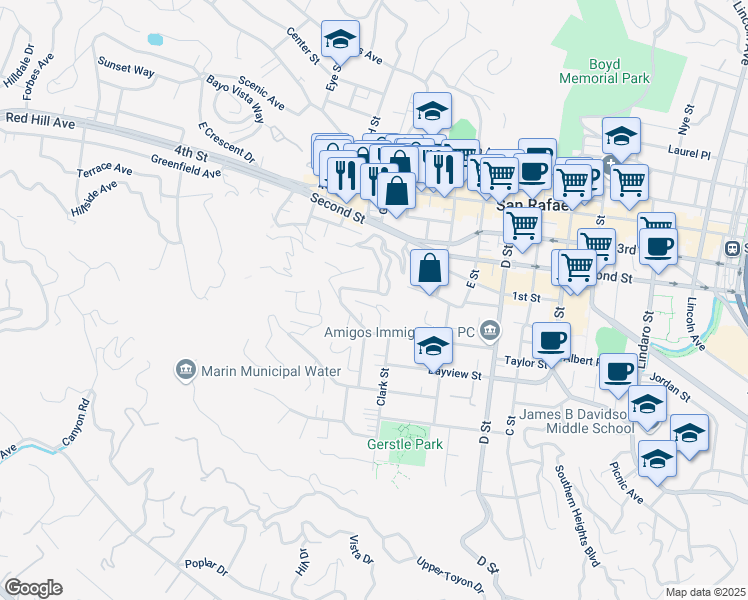
Task: Click the Boyd Memorial Park label
Action: (x=604, y=71)
